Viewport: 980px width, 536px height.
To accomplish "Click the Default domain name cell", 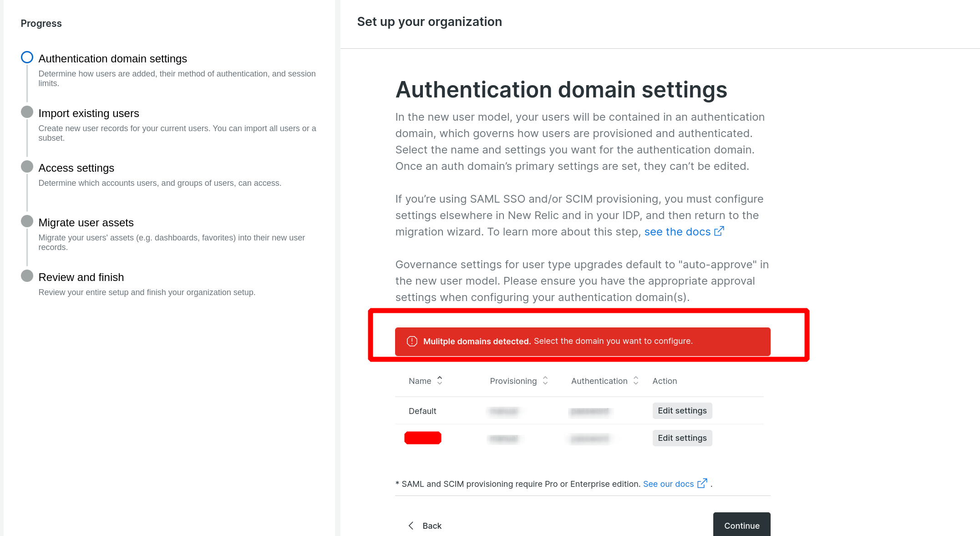I will 422,411.
